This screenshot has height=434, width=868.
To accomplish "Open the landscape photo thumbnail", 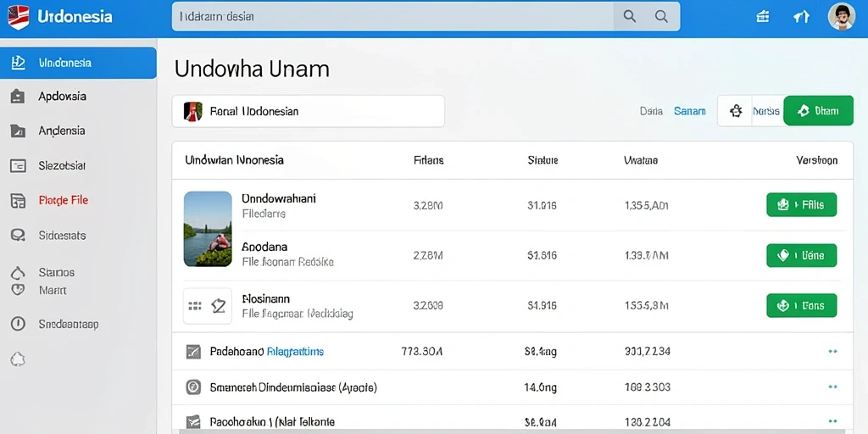I will pos(208,229).
